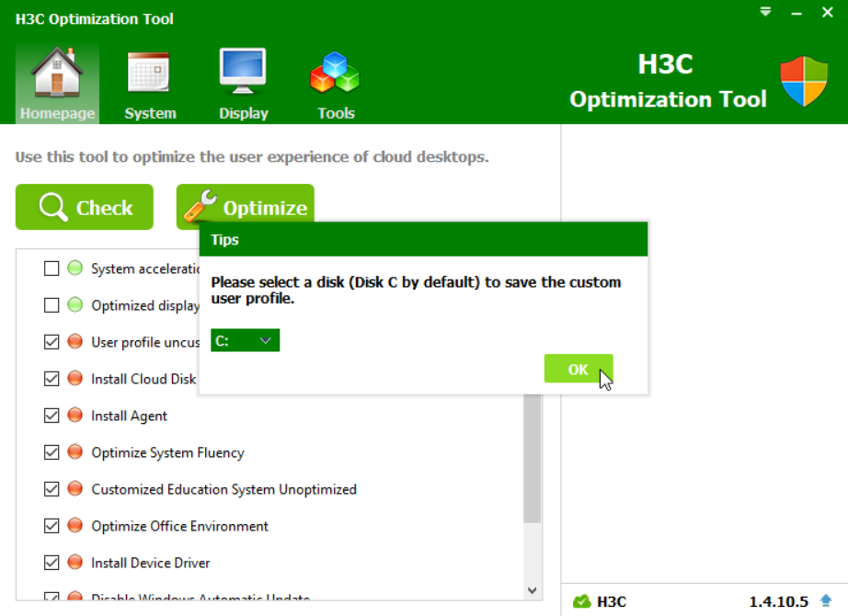
Task: Disable the Optimize Office Environment checkbox
Action: coord(52,526)
